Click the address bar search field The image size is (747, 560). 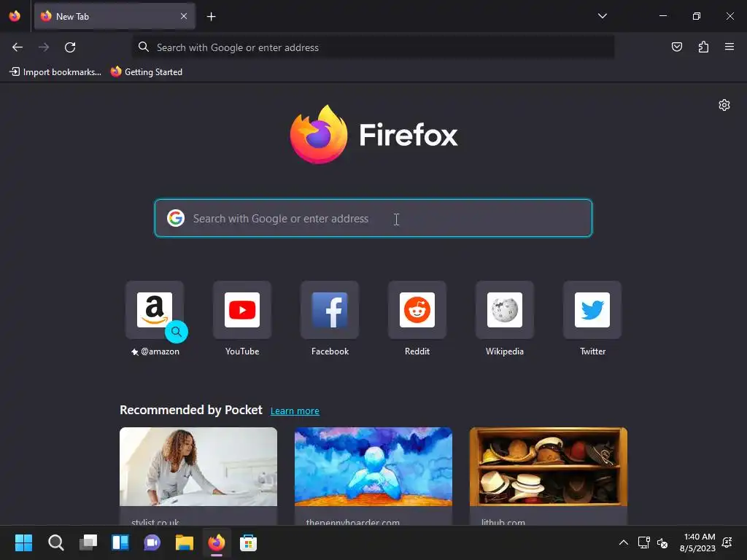click(x=373, y=47)
